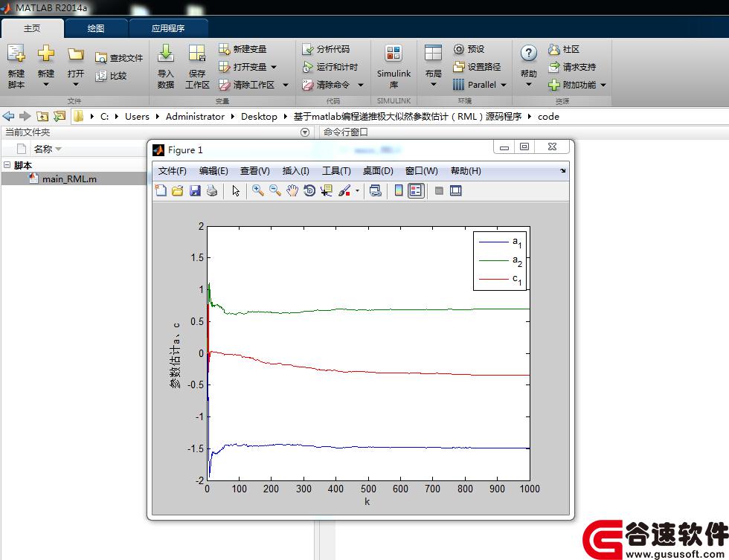729x560 pixels.
Task: Click Save Figure toolbar icon
Action: [195, 190]
